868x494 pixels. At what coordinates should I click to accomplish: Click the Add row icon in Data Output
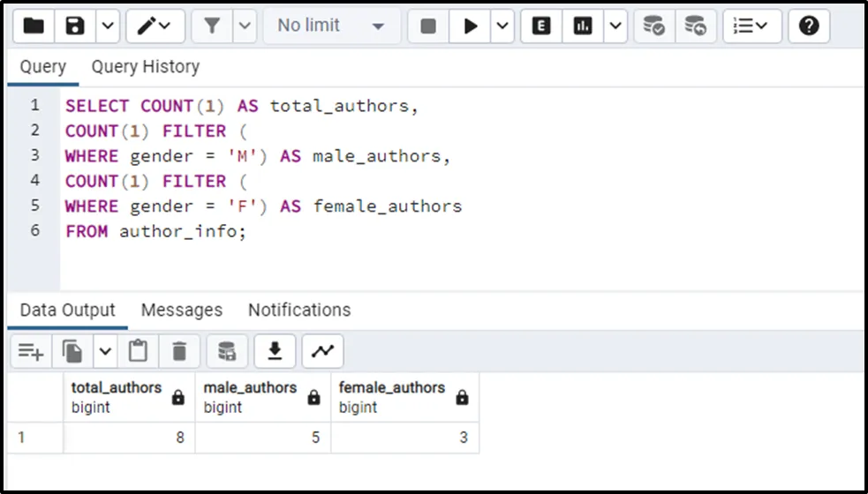pos(30,352)
